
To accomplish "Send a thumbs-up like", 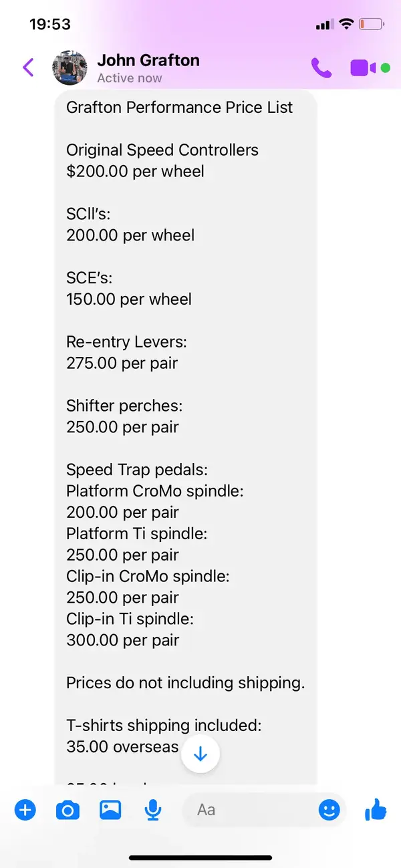I will coord(376,810).
